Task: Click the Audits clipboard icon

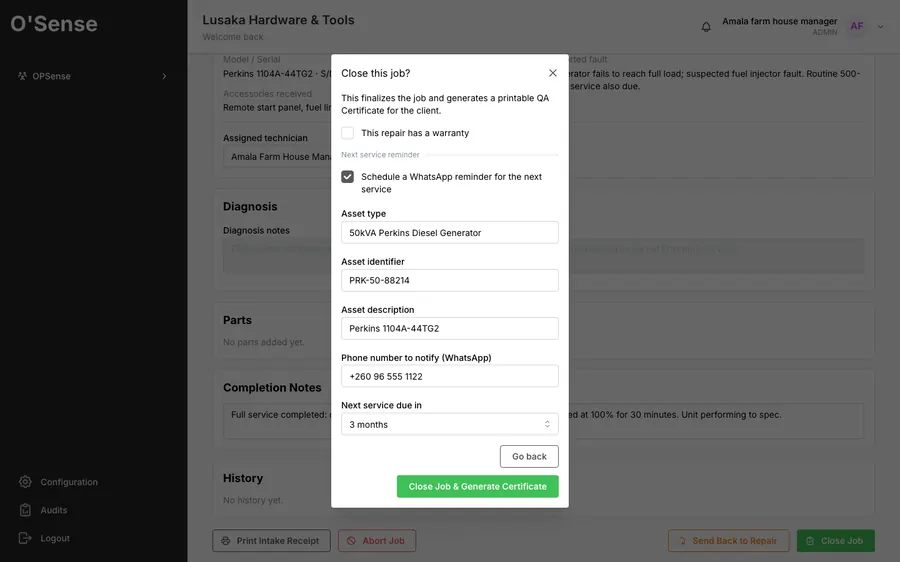Action: (25, 510)
